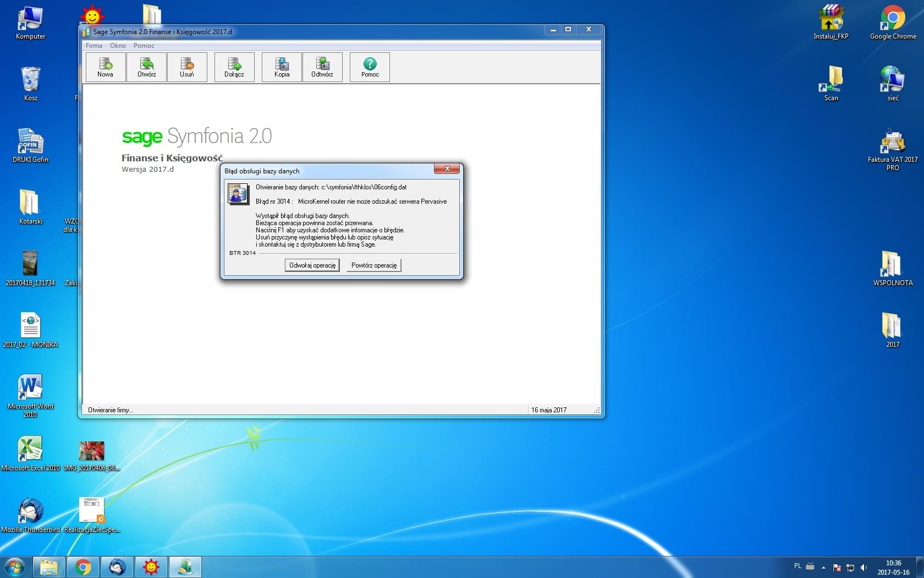Image resolution: width=924 pixels, height=578 pixels.
Task: Maximize the Sage Symfonia window
Action: [568, 30]
